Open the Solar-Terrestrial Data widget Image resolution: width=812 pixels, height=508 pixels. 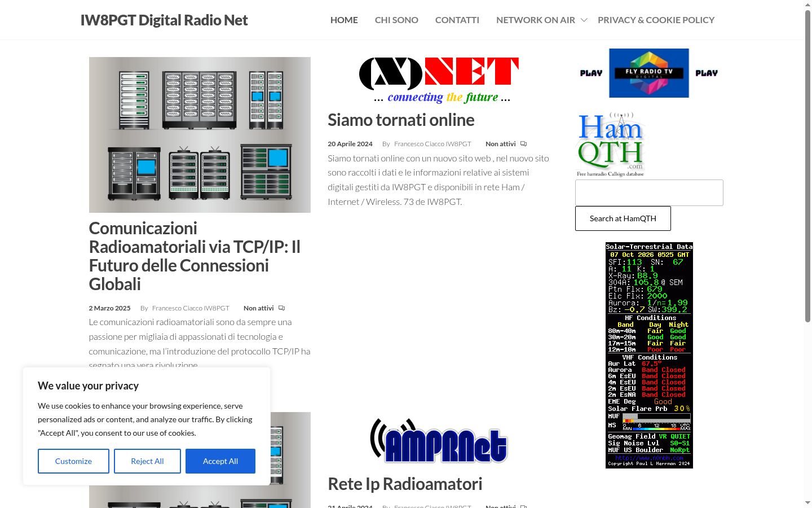(x=649, y=355)
